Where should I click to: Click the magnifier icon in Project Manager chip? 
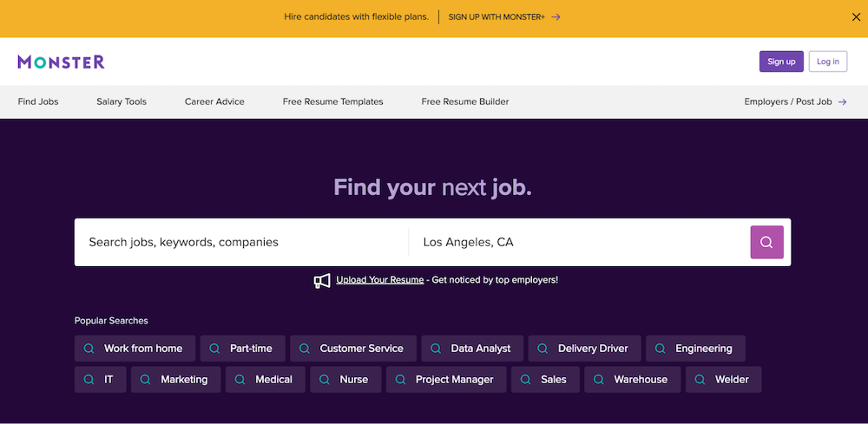[400, 380]
